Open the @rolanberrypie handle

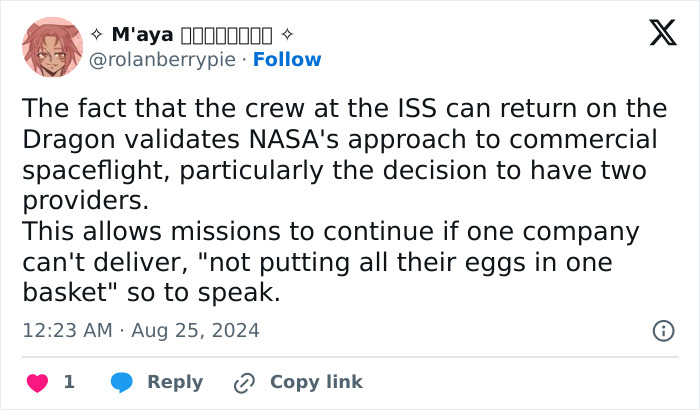click(164, 60)
